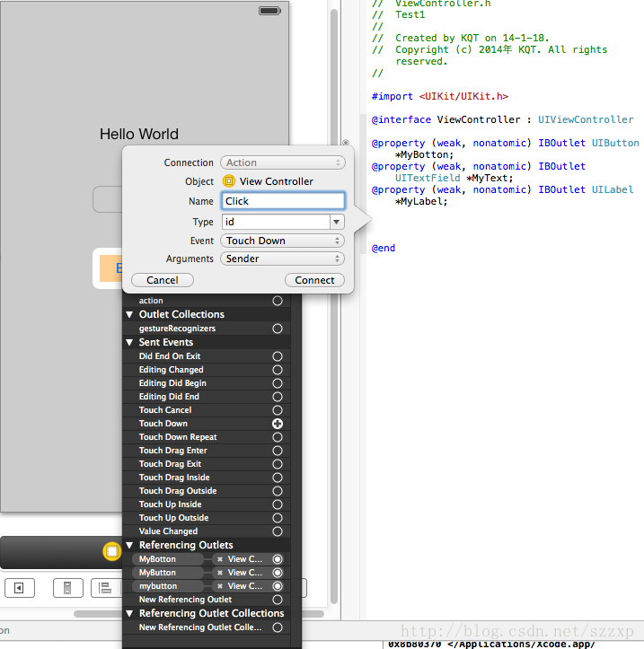This screenshot has height=649, width=644.
Task: Click MyBotton filled connection circle
Action: pyautogui.click(x=278, y=559)
